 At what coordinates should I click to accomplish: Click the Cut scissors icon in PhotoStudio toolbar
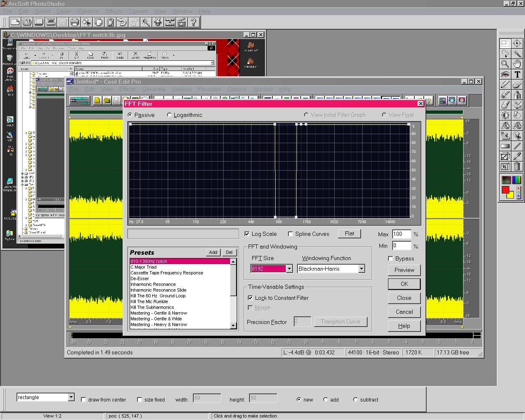tap(86, 22)
